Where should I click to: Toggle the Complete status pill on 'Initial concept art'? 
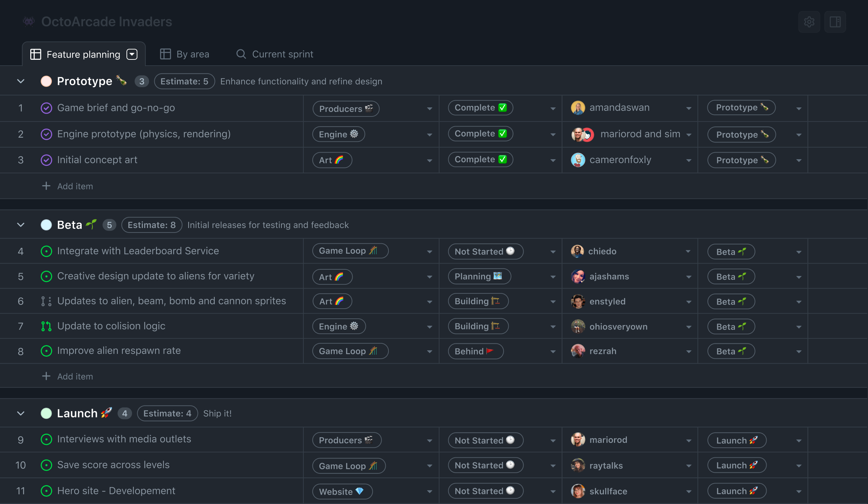[480, 160]
